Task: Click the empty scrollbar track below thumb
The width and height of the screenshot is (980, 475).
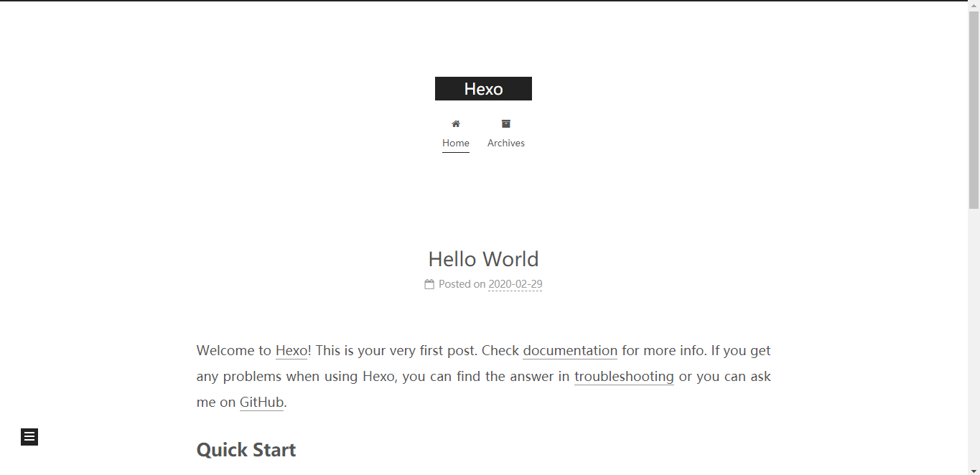Action: tap(974, 337)
